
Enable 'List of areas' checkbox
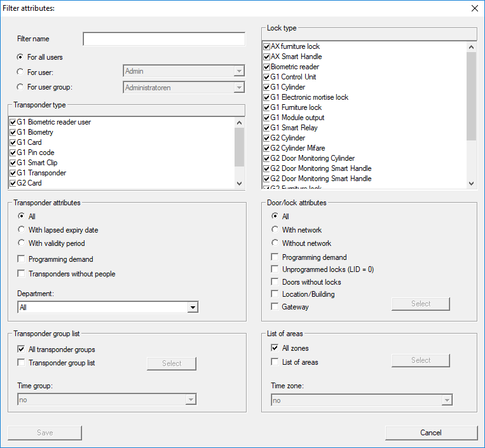275,362
